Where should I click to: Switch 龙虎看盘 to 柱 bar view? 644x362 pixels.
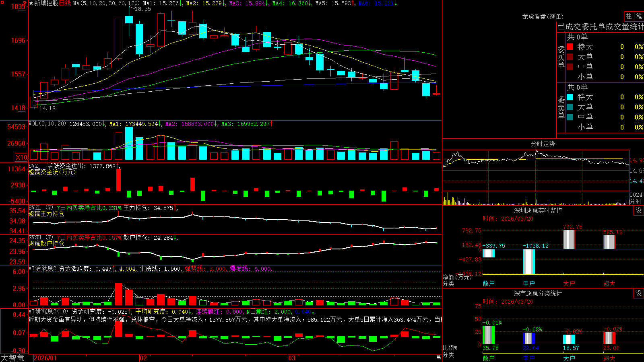tap(629, 16)
